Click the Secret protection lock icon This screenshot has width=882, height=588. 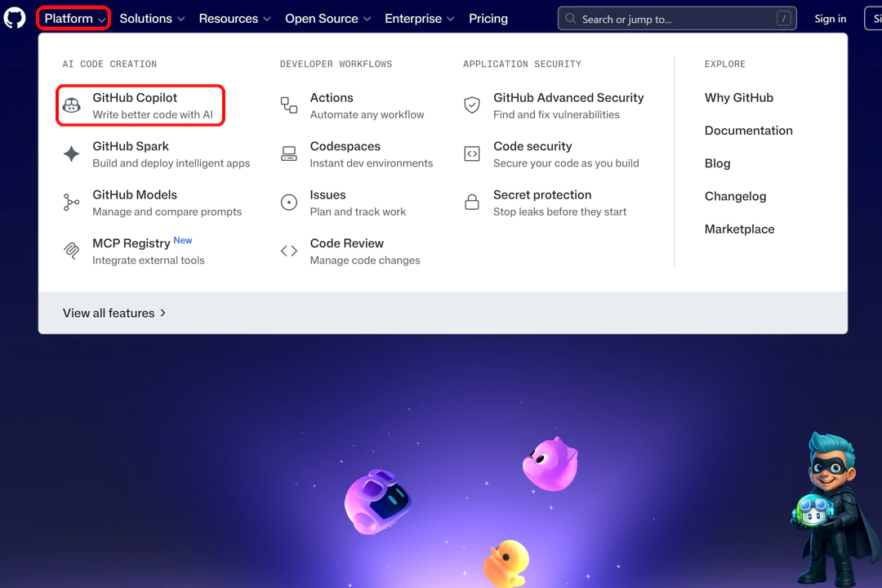(471, 202)
